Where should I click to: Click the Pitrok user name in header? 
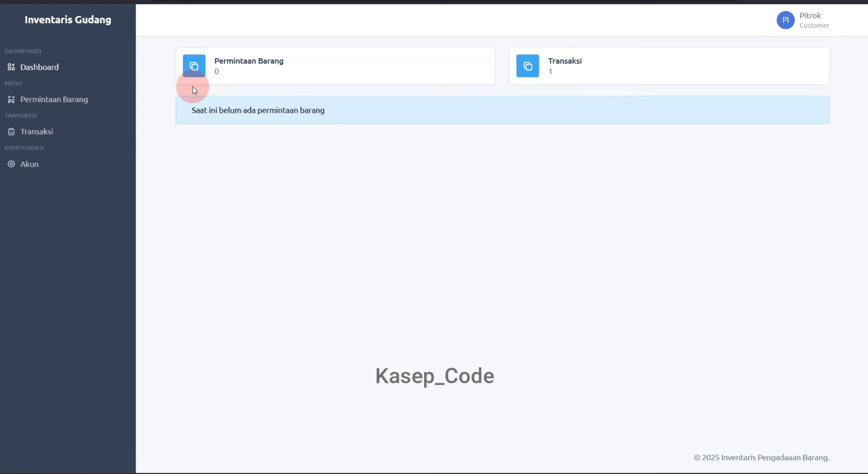click(x=810, y=16)
